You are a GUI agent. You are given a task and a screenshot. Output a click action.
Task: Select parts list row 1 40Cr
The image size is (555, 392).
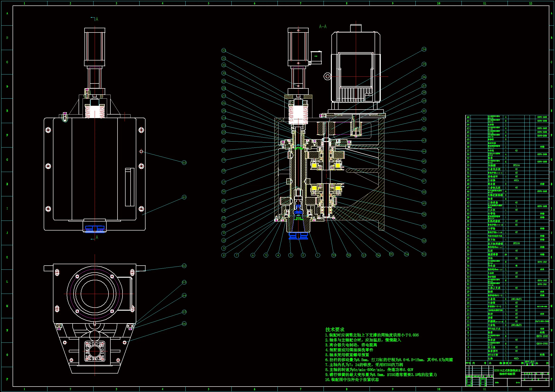pos(516,358)
